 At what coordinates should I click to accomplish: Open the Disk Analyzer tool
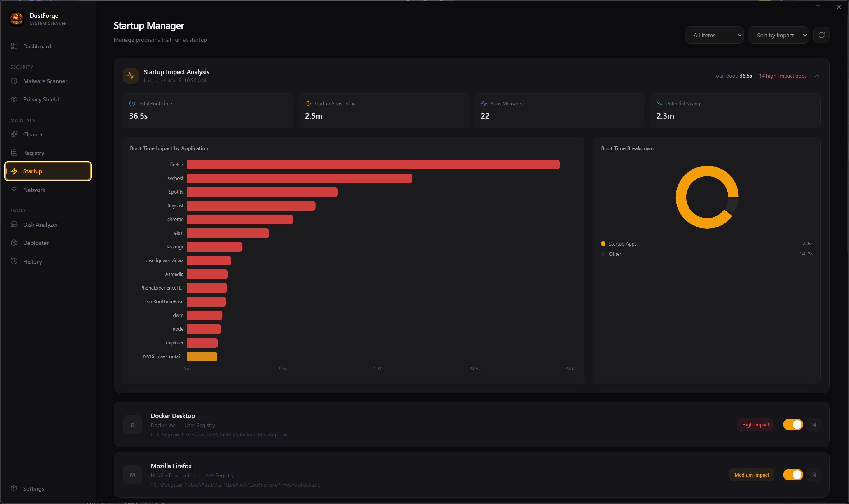coord(41,225)
